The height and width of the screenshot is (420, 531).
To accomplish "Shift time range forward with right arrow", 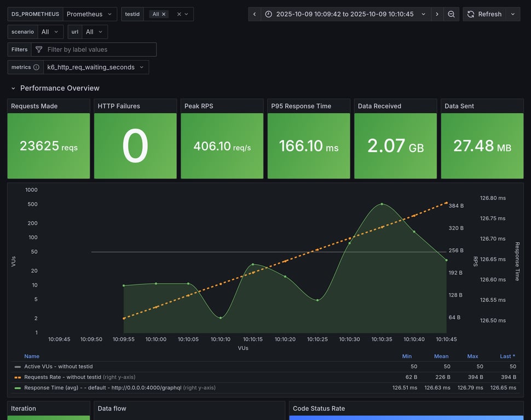I will 437,14.
